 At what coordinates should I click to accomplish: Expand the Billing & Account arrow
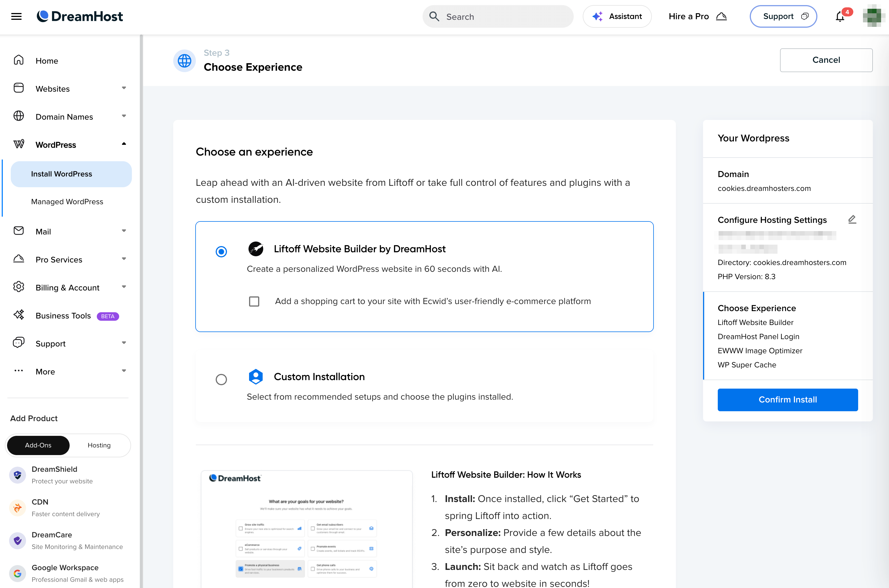tap(124, 287)
